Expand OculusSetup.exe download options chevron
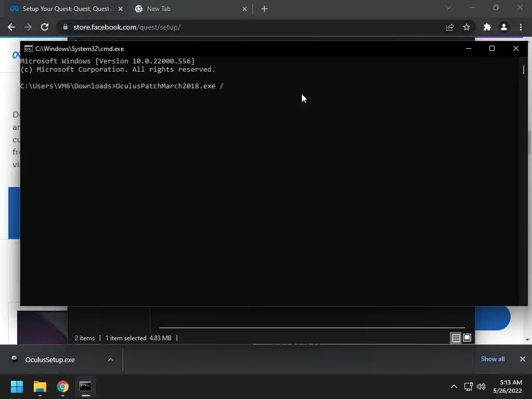Image resolution: width=532 pixels, height=399 pixels. (x=111, y=360)
